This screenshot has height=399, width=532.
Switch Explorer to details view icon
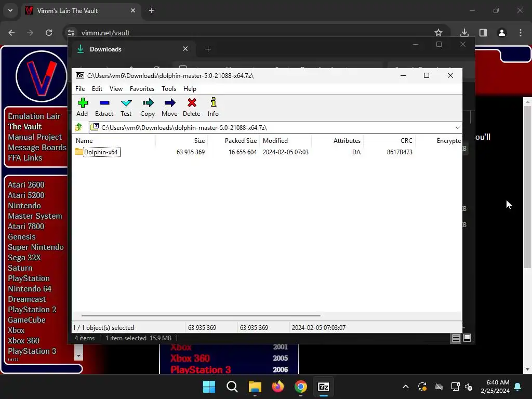(456, 338)
